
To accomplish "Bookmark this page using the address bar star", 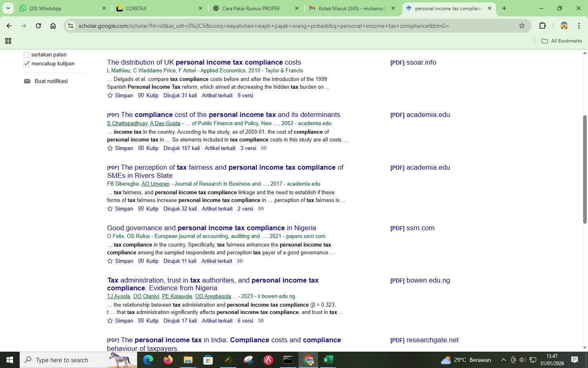I will pos(522,25).
